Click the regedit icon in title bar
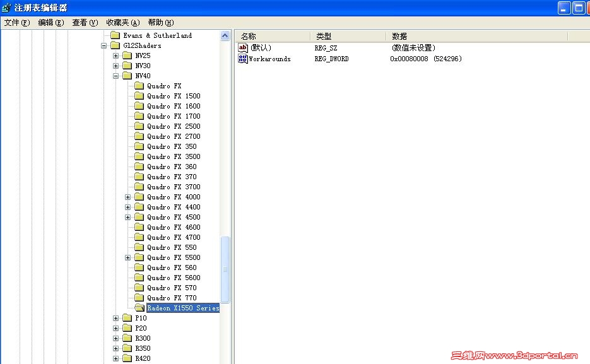The width and height of the screenshot is (590, 364). click(x=6, y=8)
